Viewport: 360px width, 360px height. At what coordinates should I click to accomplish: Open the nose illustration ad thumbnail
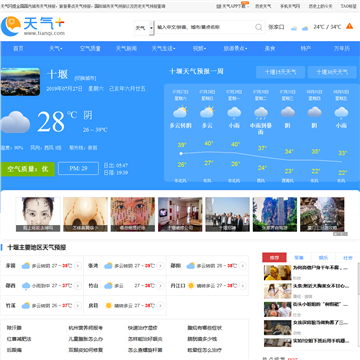coord(85,214)
